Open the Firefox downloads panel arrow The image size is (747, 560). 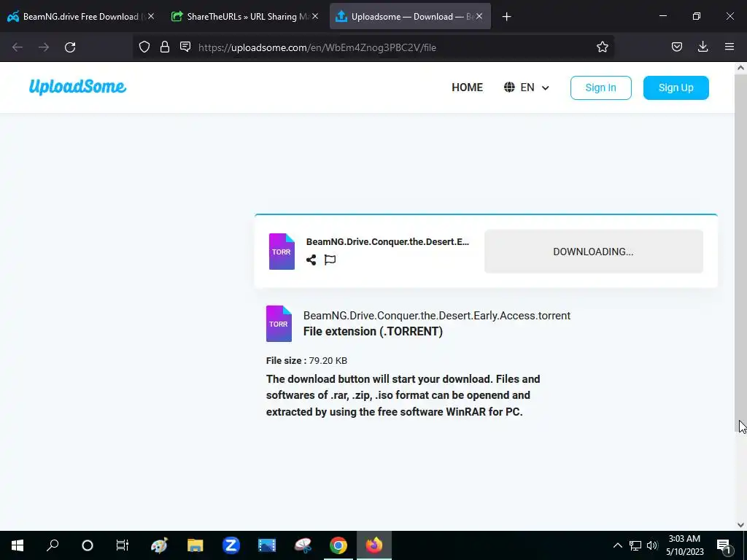point(703,47)
